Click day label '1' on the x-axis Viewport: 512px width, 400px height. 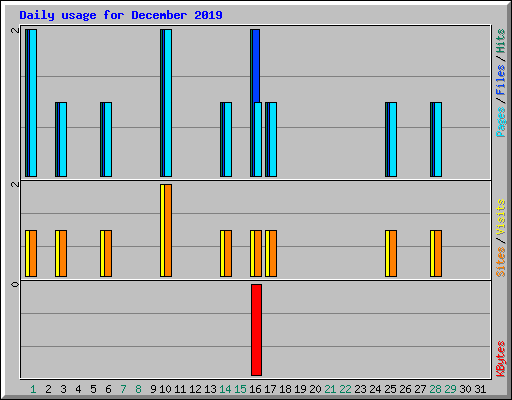coord(33,389)
